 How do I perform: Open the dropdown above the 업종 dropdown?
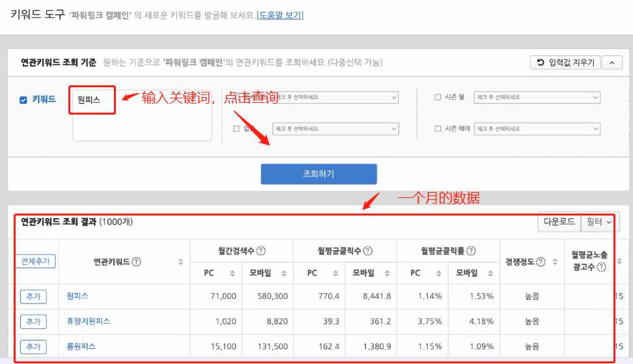coord(335,97)
